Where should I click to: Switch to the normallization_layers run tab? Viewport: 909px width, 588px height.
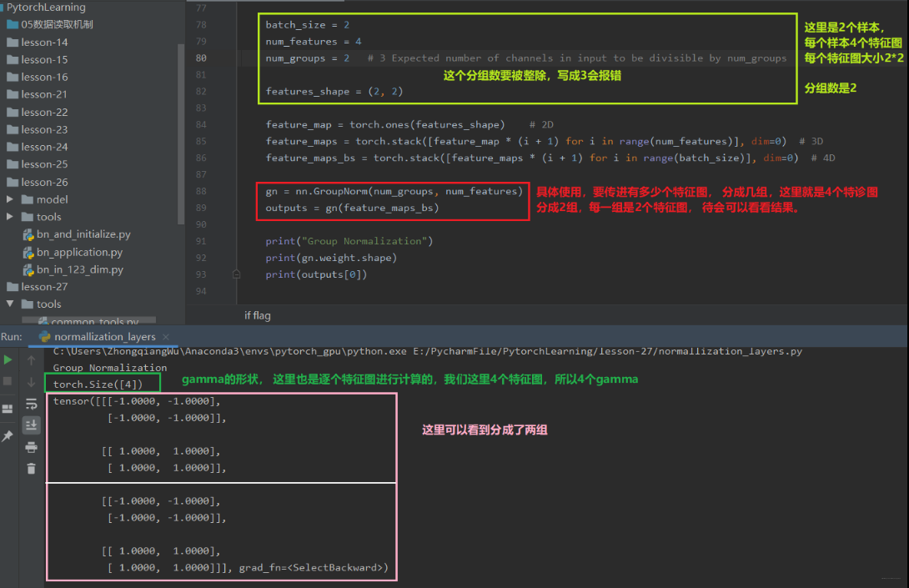[x=104, y=336]
